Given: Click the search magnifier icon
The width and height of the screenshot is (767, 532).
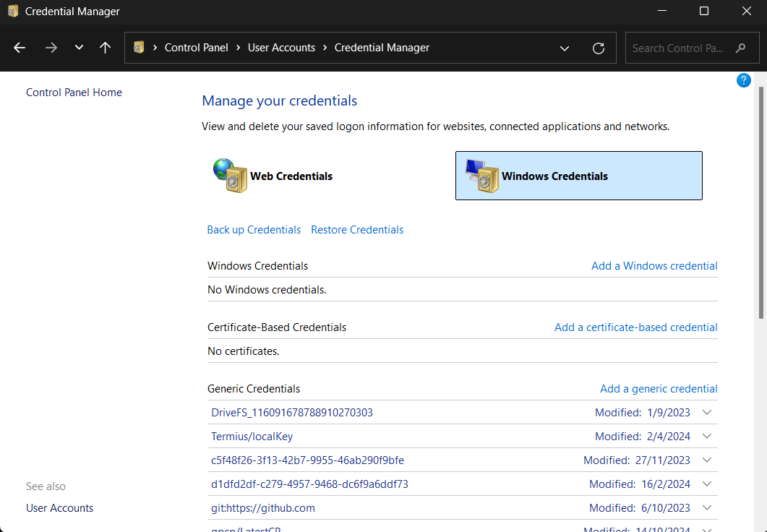Looking at the screenshot, I should point(740,48).
